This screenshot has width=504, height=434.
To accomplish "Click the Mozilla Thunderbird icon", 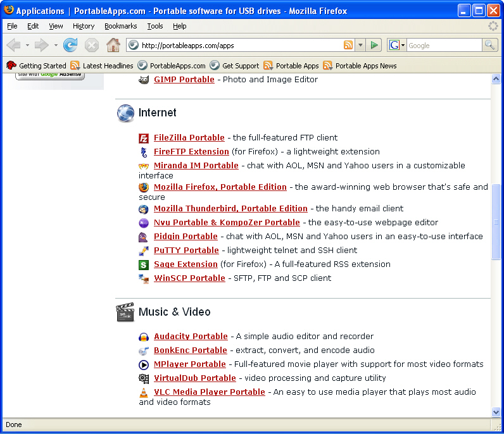I will [144, 209].
